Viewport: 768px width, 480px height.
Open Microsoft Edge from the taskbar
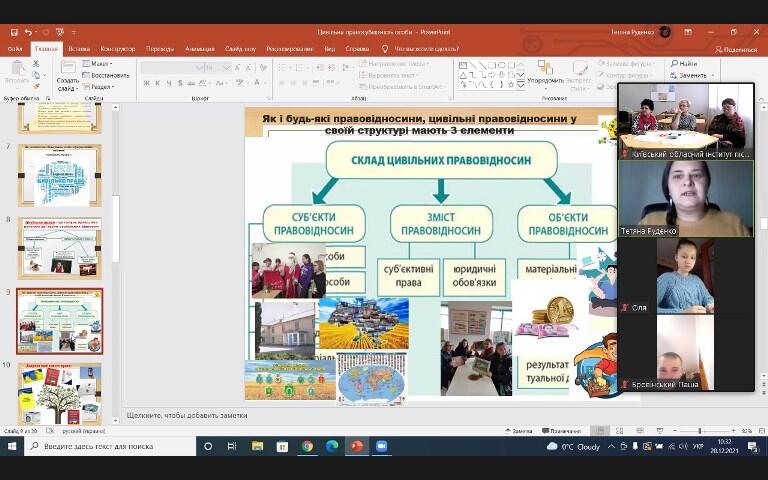tap(332, 446)
